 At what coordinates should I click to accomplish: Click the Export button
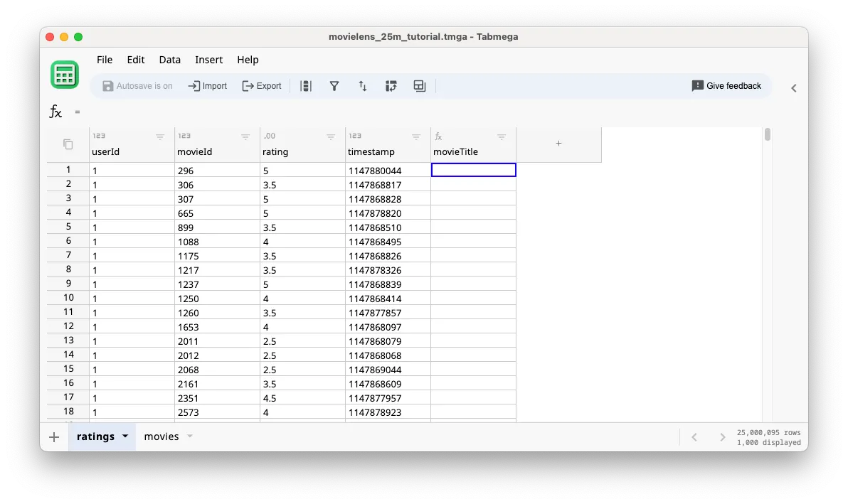[262, 85]
